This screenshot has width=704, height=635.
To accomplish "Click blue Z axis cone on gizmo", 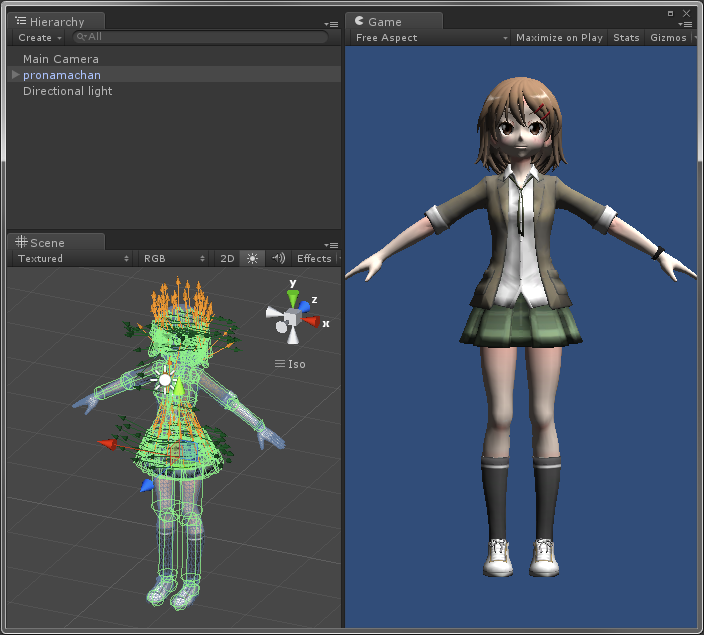I will coord(303,306).
